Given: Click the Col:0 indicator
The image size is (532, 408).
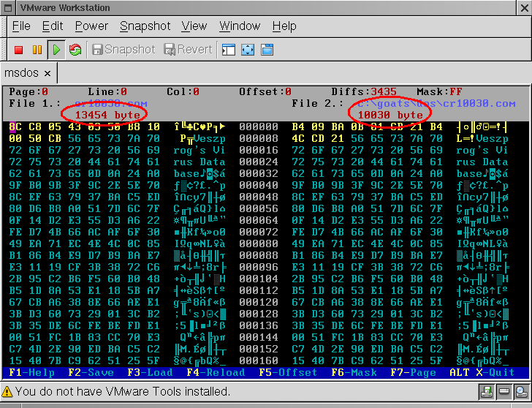Looking at the screenshot, I should click(183, 91).
